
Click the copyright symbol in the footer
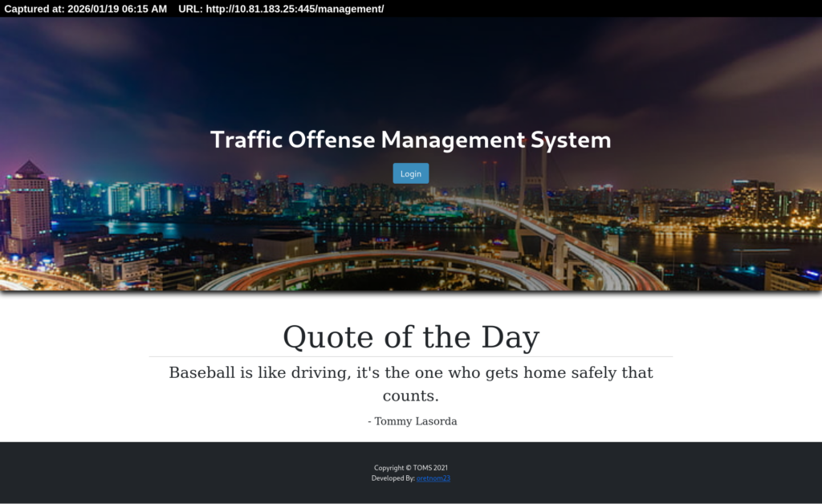click(409, 468)
